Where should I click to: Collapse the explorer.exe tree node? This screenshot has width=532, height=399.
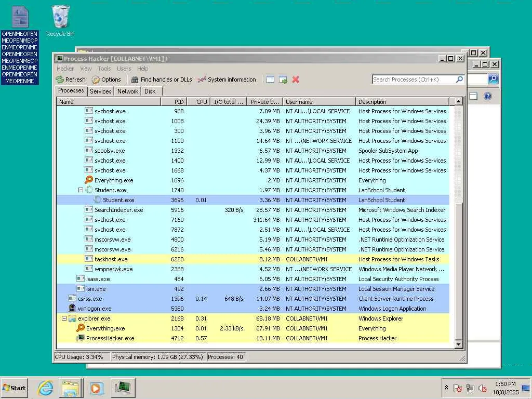click(64, 318)
